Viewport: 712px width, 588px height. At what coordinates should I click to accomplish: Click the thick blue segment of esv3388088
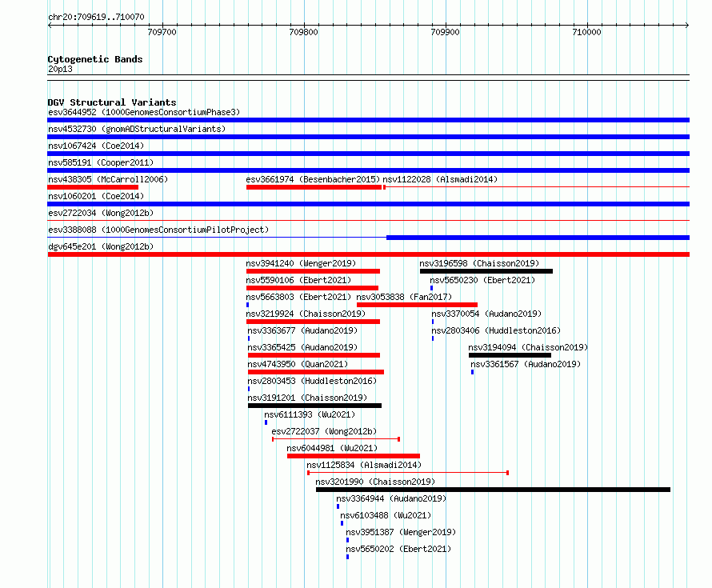pos(538,238)
